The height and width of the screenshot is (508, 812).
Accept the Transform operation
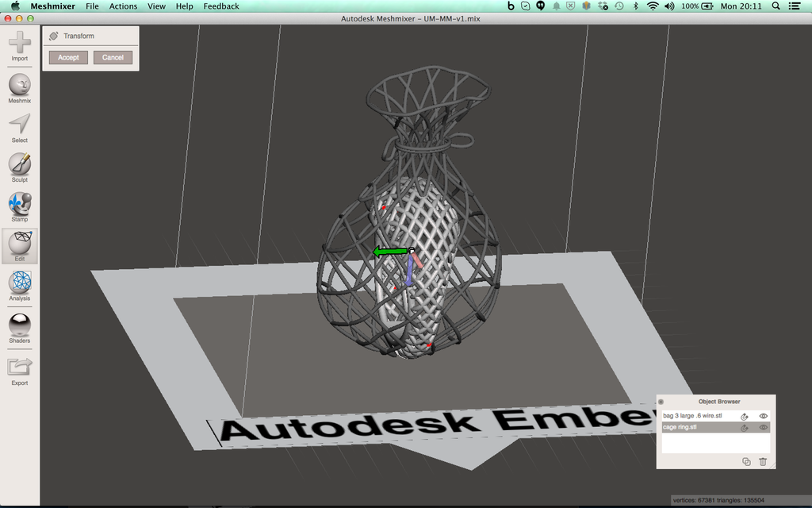pyautogui.click(x=68, y=57)
